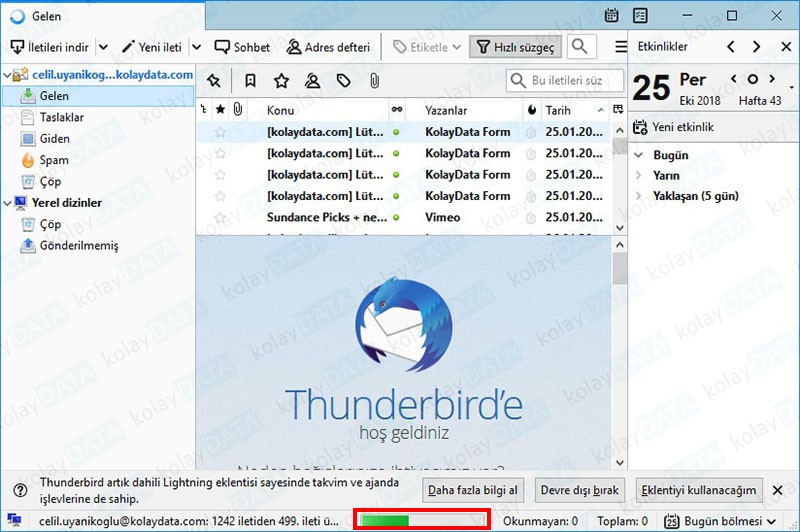Toggle the unread messages filter icon
The height and width of the screenshot is (532, 800).
[x=250, y=81]
